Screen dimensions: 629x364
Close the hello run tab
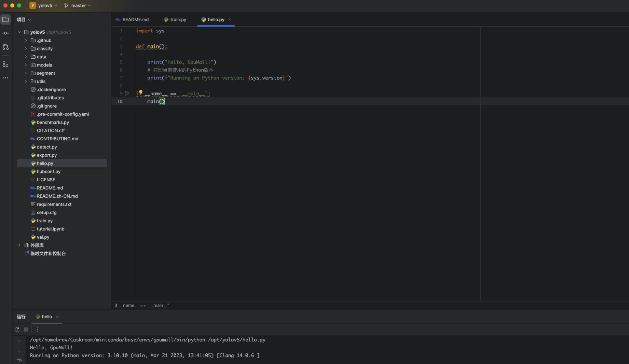click(57, 317)
